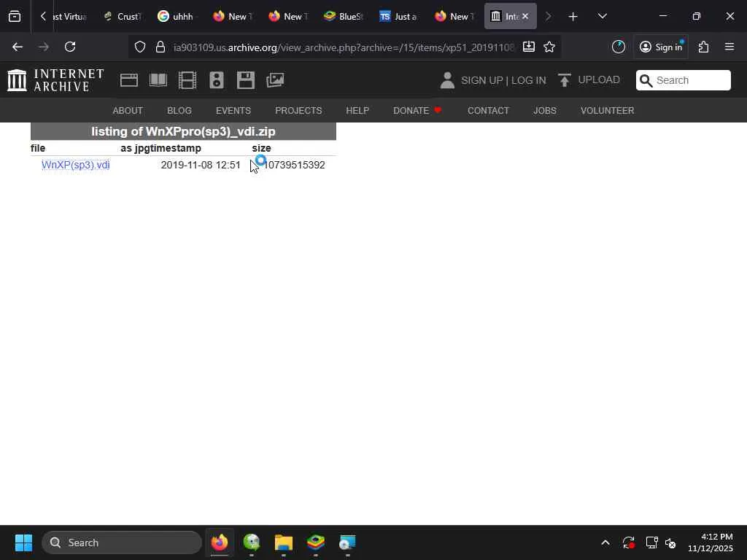
Task: Open the Video film strip icon
Action: [187, 80]
